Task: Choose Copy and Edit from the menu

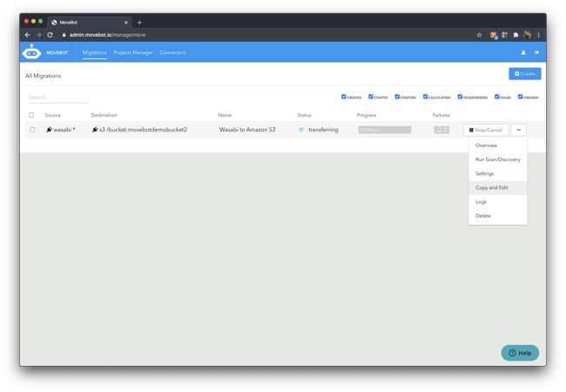Action: (491, 187)
